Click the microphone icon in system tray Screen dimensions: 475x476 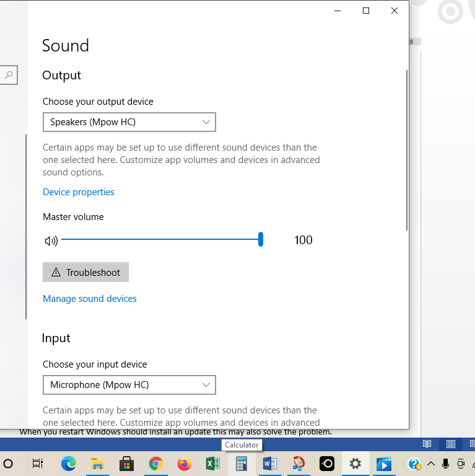pos(445,464)
